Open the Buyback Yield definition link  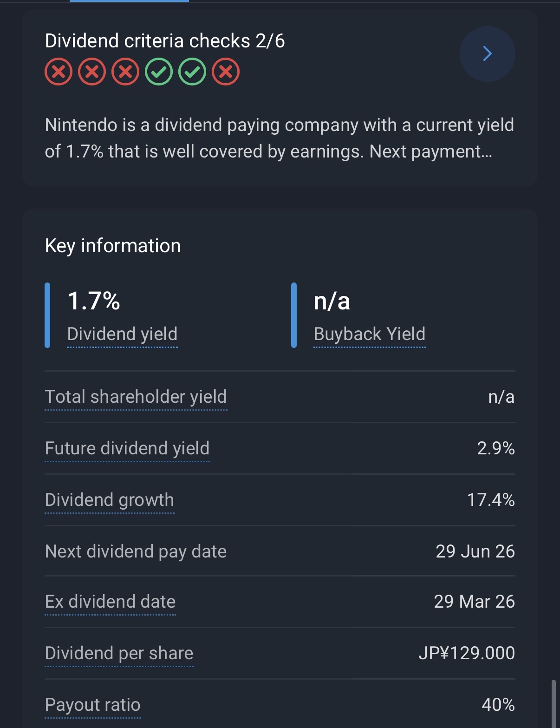(x=369, y=334)
